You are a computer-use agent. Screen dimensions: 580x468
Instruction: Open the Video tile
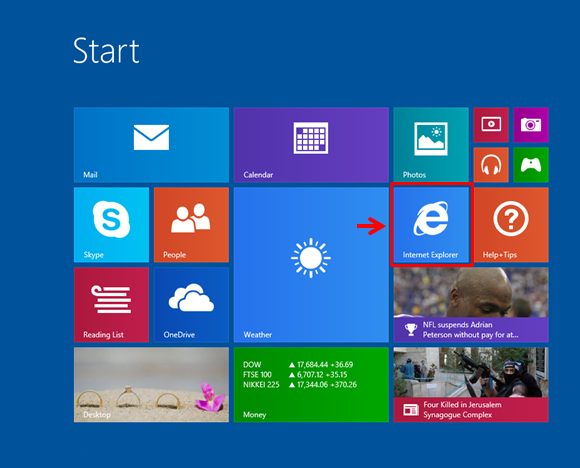pos(491,125)
